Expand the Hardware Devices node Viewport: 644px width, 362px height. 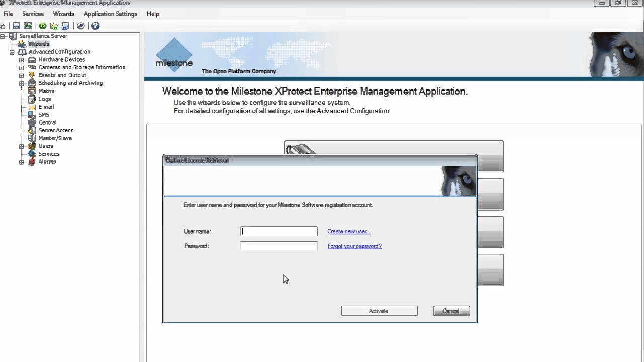[x=22, y=60]
